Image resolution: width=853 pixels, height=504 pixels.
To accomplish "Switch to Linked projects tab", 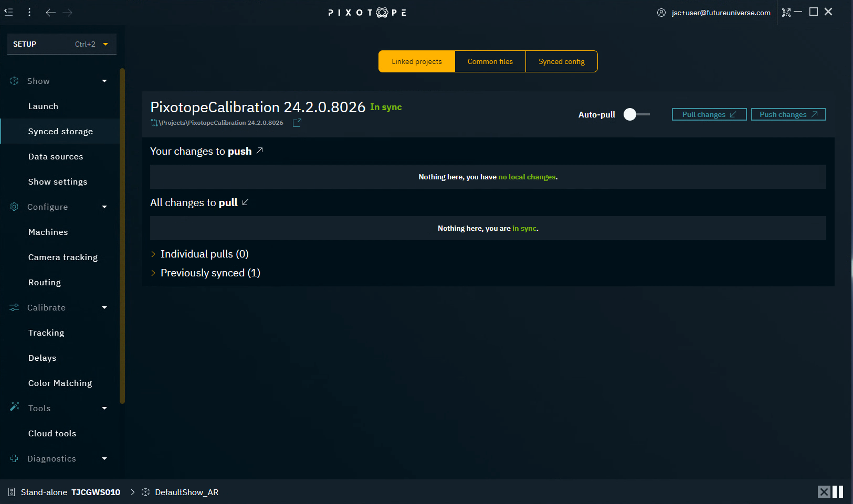I will 417,61.
